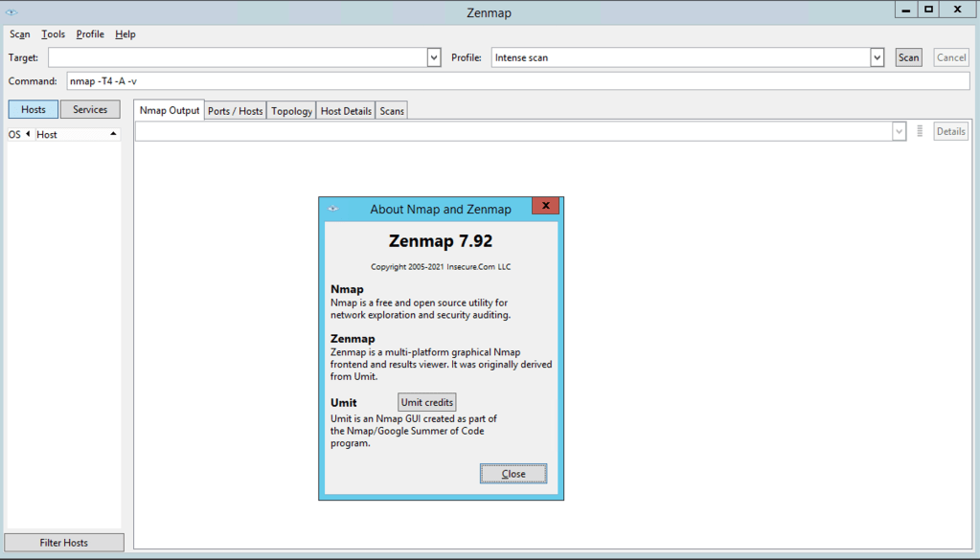Click the output options icon beside Details

920,131
